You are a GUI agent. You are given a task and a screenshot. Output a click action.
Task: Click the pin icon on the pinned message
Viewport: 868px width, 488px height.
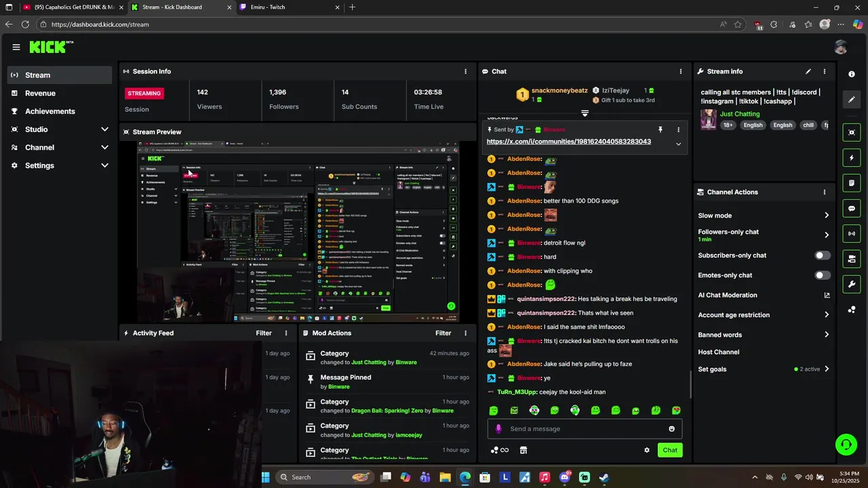tap(660, 129)
